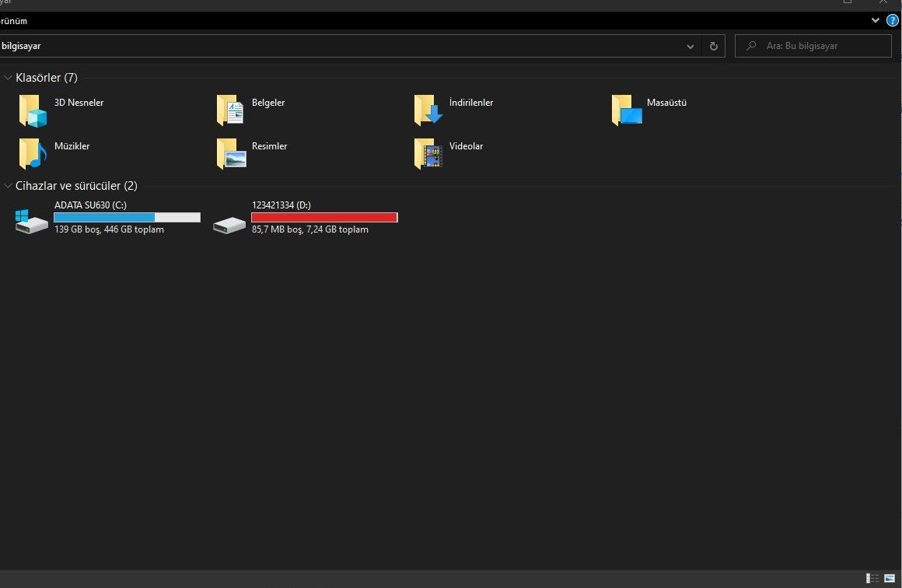Click '85,7 MB boş, 7,24 GB toplam' text
The height and width of the screenshot is (588, 902).
click(x=310, y=229)
